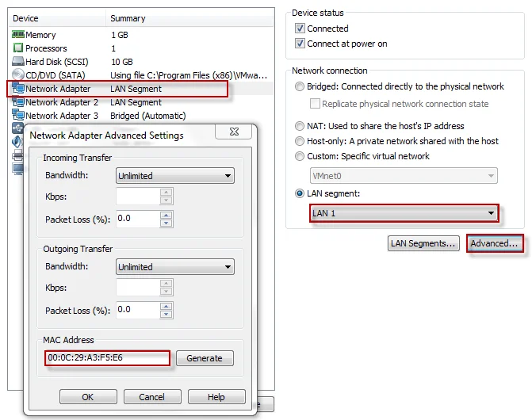Viewport: 532px width, 420px height.
Task: Select the Network Adapter icon
Action: pos(18,89)
